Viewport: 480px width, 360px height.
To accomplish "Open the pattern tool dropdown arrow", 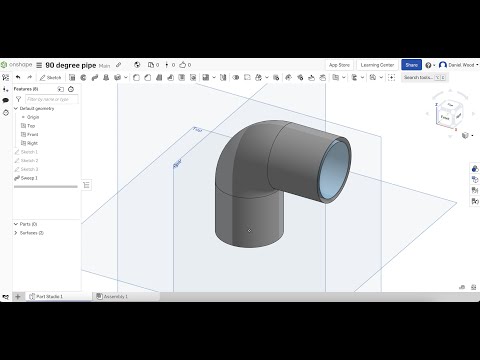I will 214,77.
